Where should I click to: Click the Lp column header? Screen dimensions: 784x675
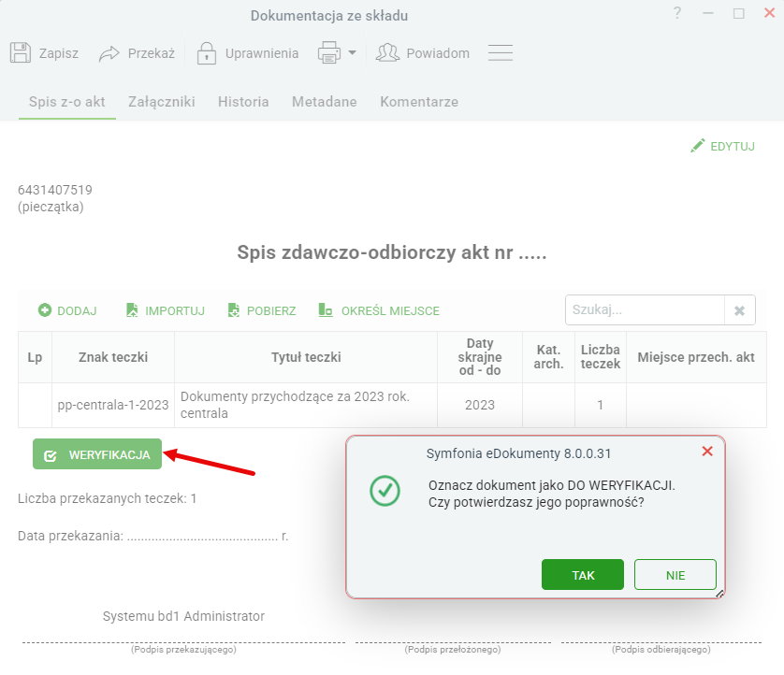(35, 357)
